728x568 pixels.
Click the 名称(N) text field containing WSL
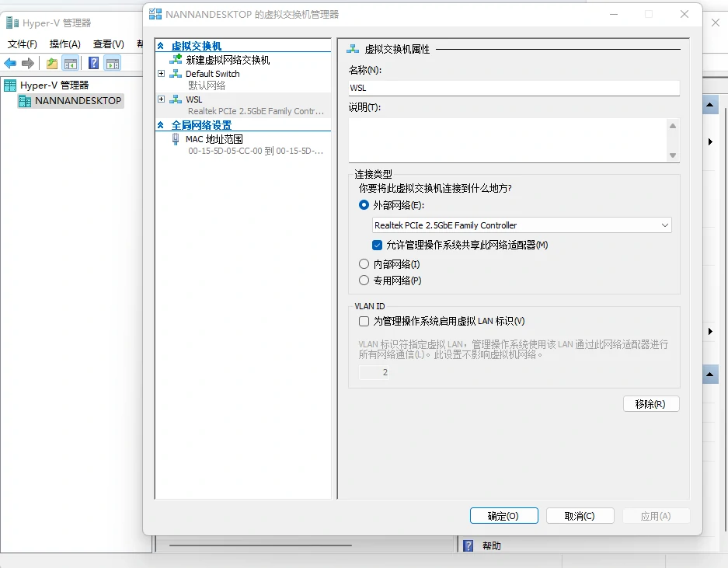pyautogui.click(x=514, y=88)
